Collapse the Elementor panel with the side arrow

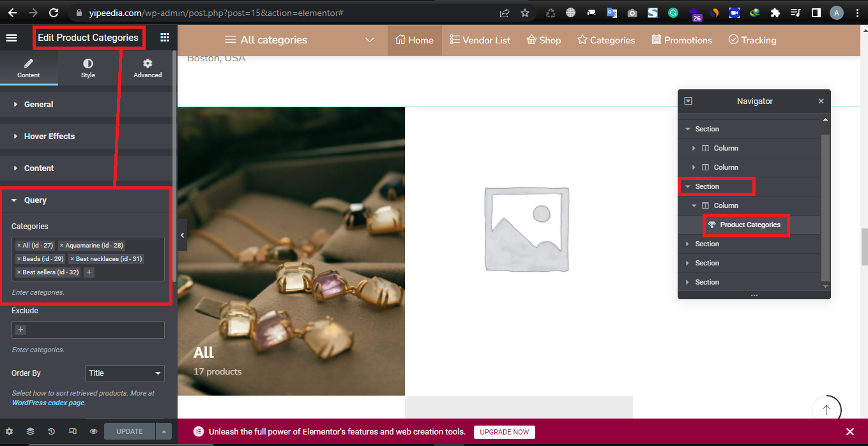tap(182, 235)
